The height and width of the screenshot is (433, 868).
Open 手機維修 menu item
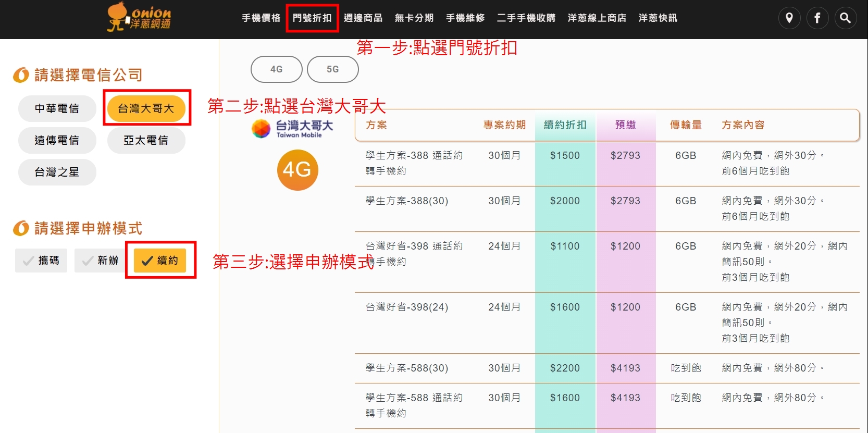(465, 18)
